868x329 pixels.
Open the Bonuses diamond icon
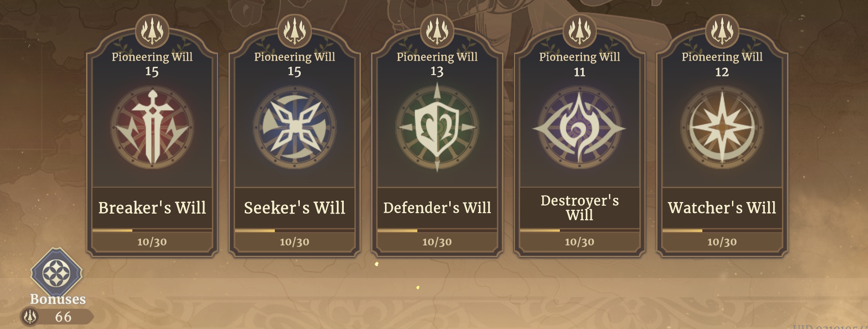[x=56, y=272]
